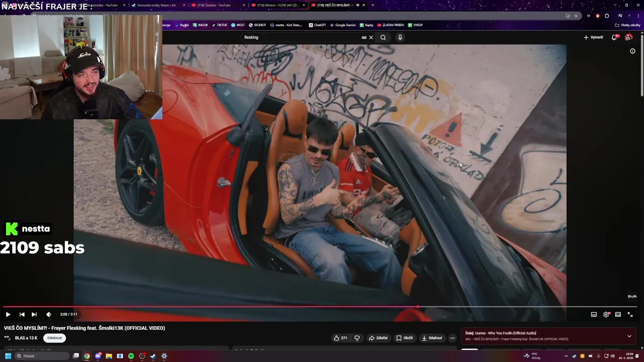
Task: Run search with magnifier icon
Action: (x=383, y=37)
